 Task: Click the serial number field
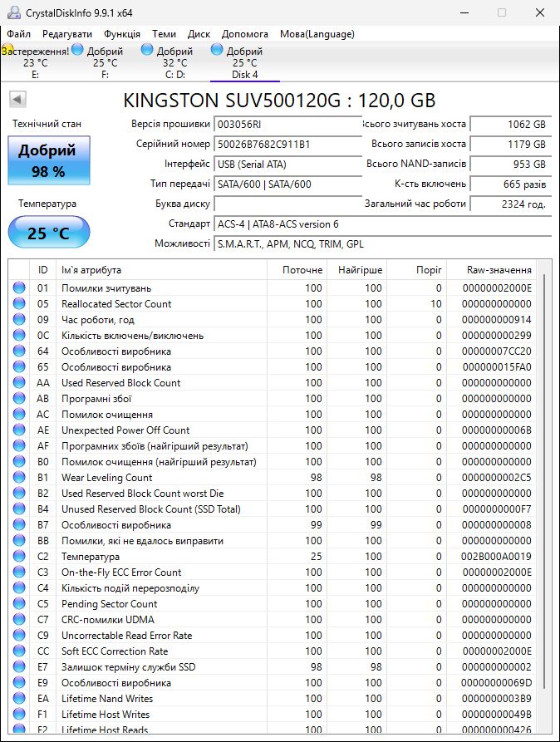point(288,145)
